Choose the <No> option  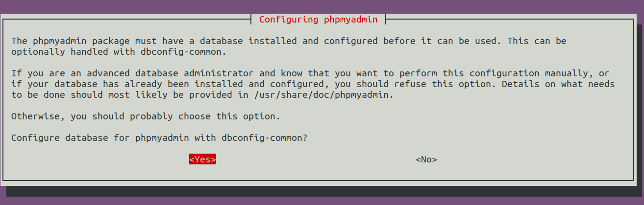[426, 159]
